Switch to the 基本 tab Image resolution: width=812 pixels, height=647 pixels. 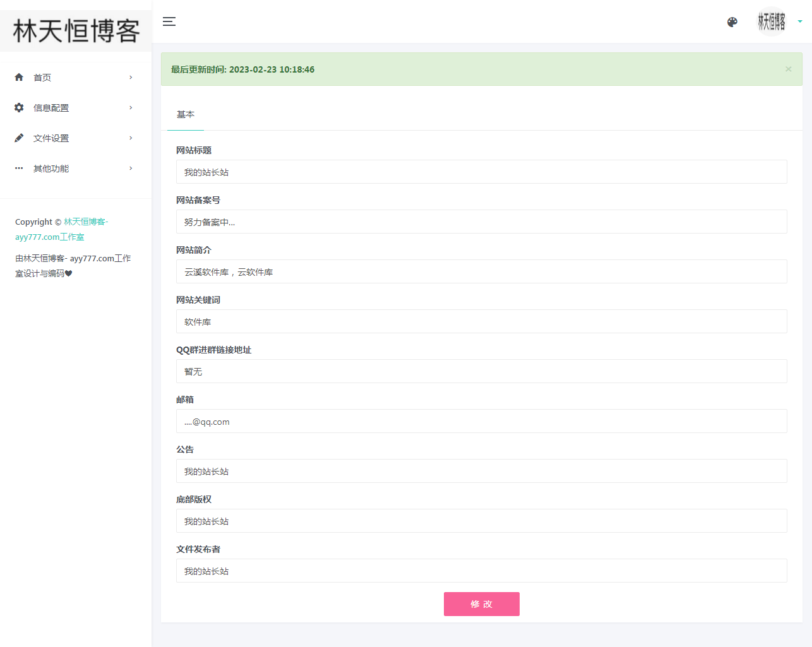click(x=185, y=115)
